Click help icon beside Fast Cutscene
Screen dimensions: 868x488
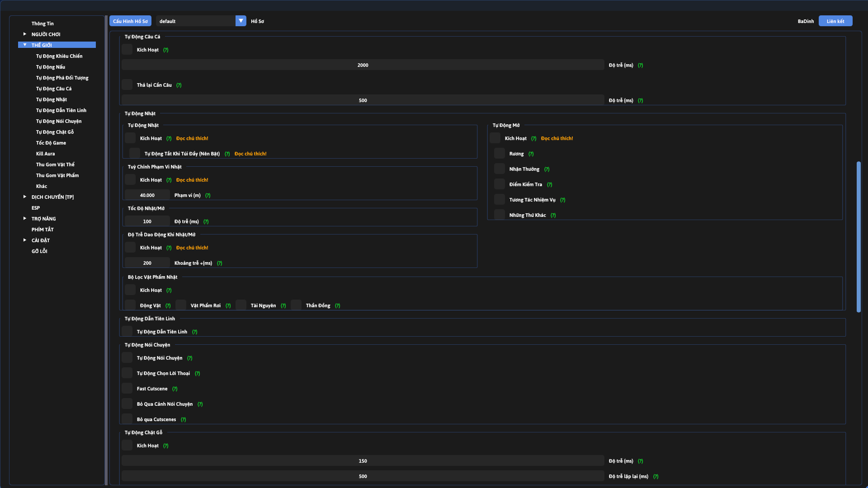click(175, 389)
